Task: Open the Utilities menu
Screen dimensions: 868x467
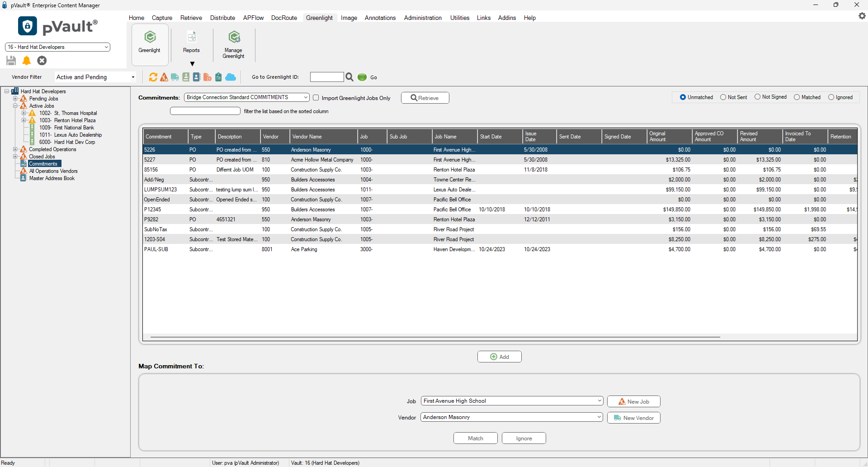Action: [460, 18]
